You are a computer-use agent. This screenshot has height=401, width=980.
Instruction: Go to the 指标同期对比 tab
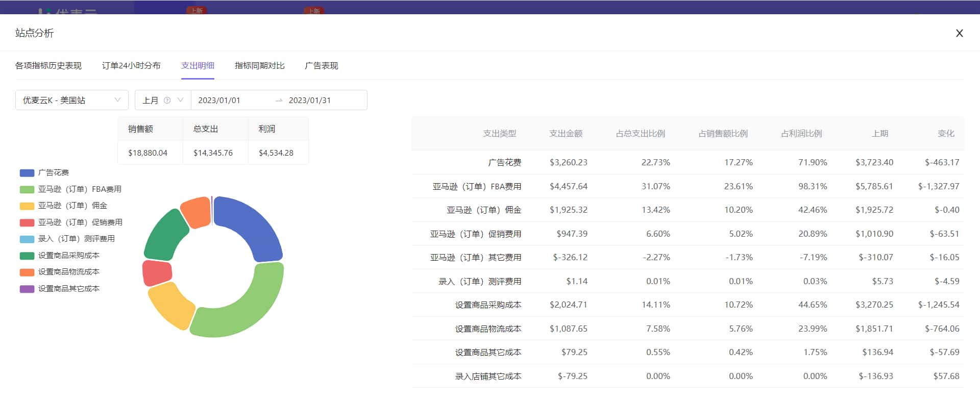[x=259, y=66]
